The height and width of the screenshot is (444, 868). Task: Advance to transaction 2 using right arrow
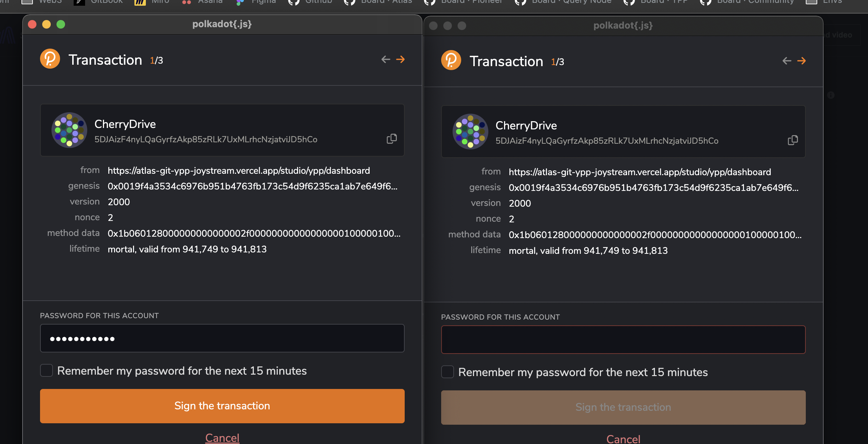[x=802, y=61]
